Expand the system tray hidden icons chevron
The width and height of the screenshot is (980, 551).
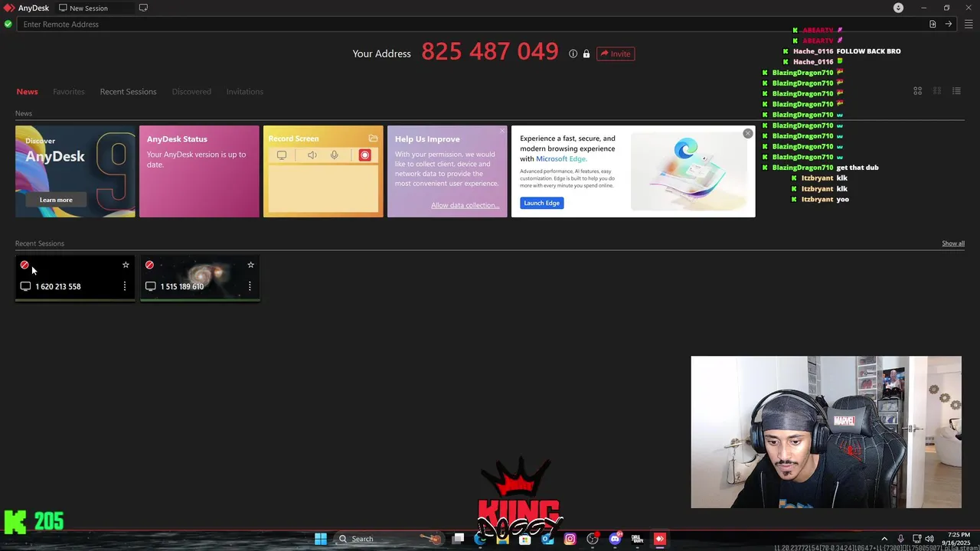point(884,539)
